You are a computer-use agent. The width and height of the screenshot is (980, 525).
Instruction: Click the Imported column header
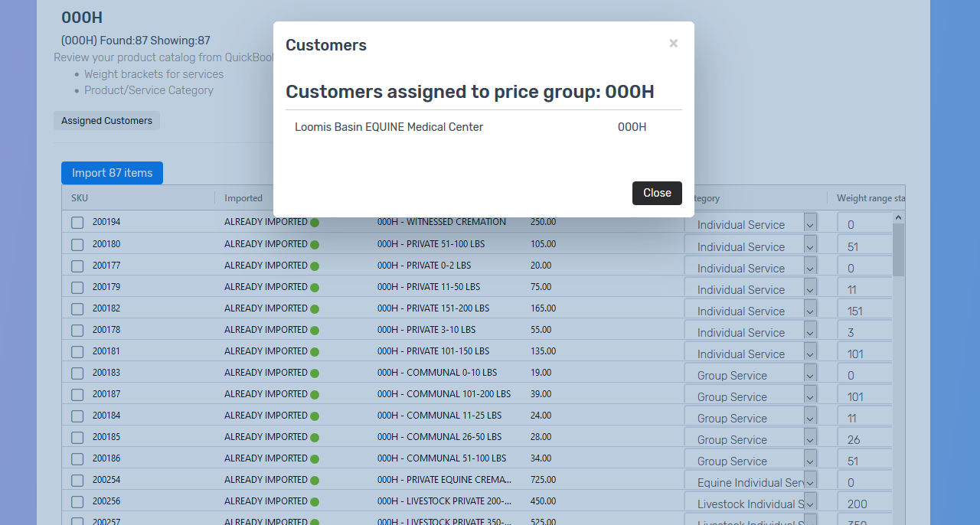click(x=243, y=198)
